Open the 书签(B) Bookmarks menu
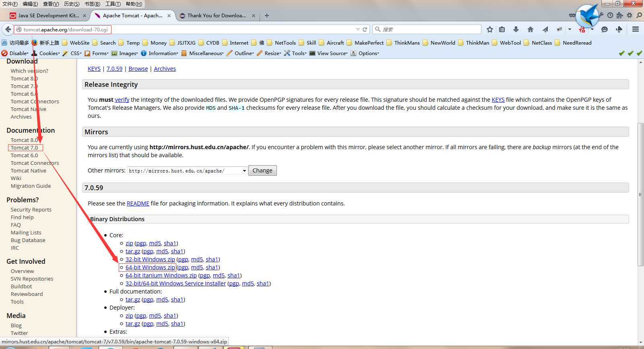 pos(92,4)
